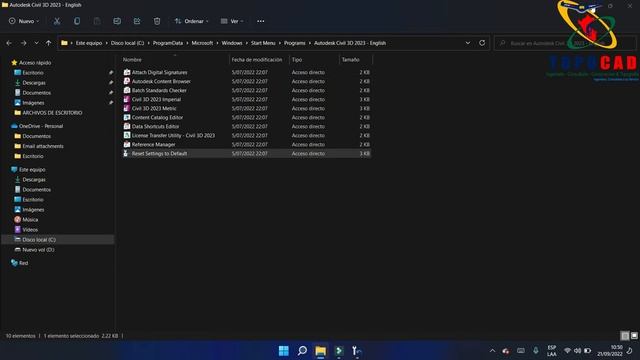This screenshot has width=640, height=360.
Task: Refresh the current folder view
Action: [482, 43]
